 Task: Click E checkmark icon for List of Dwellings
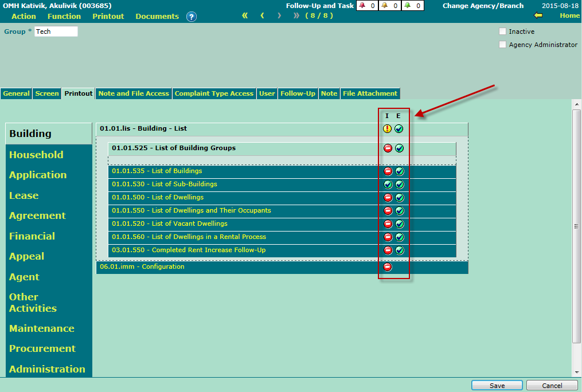pyautogui.click(x=400, y=198)
